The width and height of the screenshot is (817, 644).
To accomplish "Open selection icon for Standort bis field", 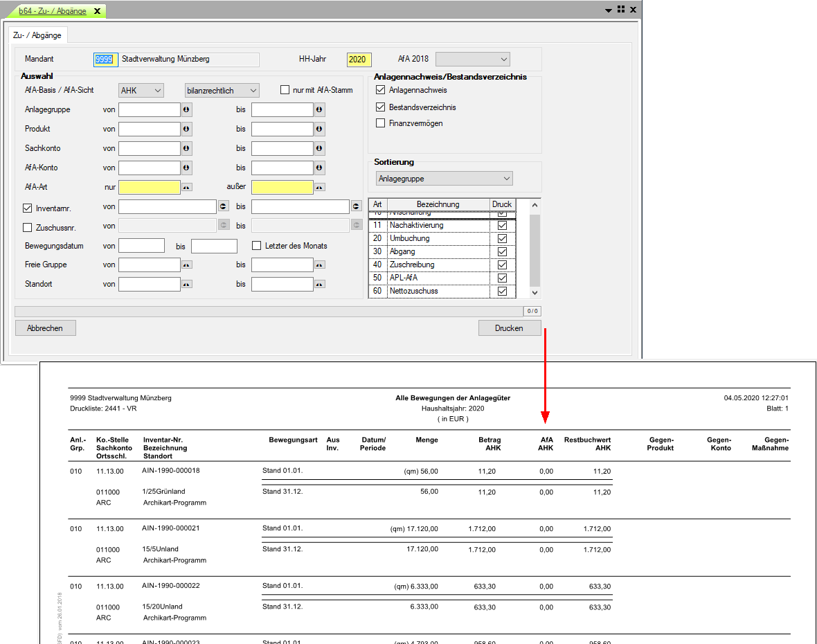I will tap(319, 284).
